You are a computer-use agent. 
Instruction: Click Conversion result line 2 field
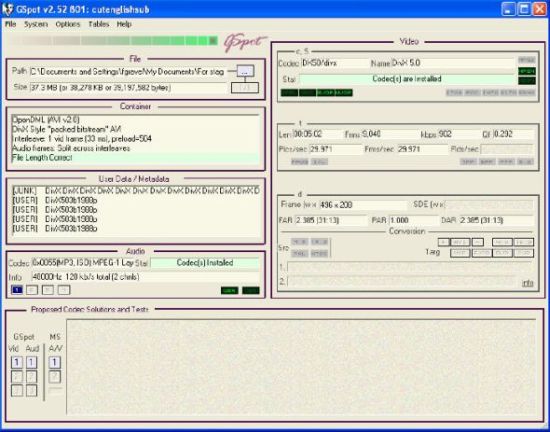click(402, 281)
